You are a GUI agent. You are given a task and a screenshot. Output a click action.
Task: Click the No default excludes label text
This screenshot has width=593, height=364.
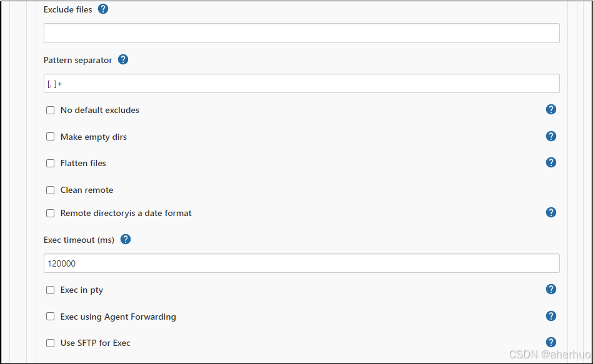click(x=100, y=110)
